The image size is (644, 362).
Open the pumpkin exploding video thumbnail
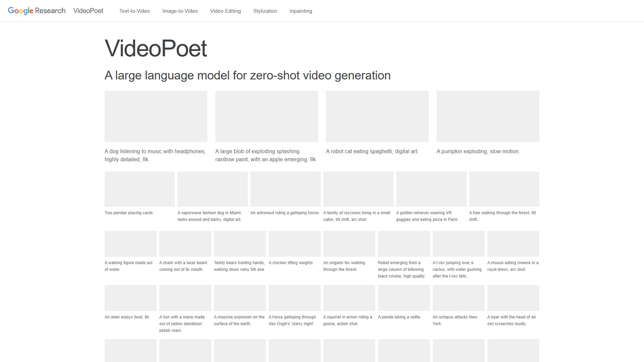click(x=488, y=116)
